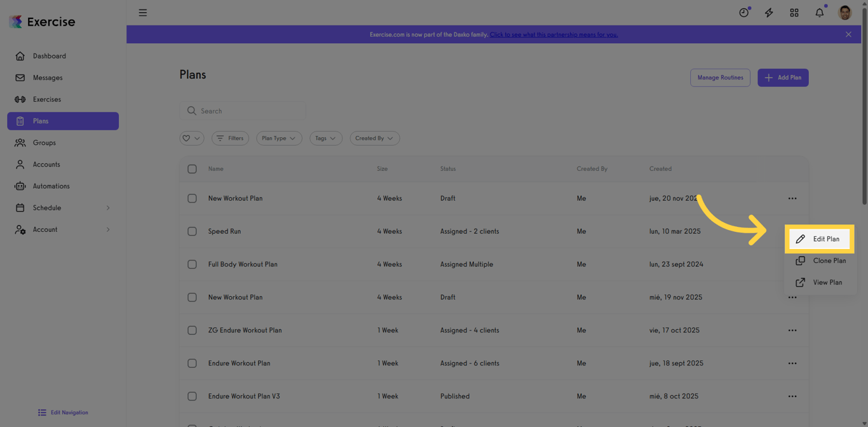The height and width of the screenshot is (427, 868).
Task: Check the Endure Workout Plan checkbox (18 sept)
Action: point(192,363)
